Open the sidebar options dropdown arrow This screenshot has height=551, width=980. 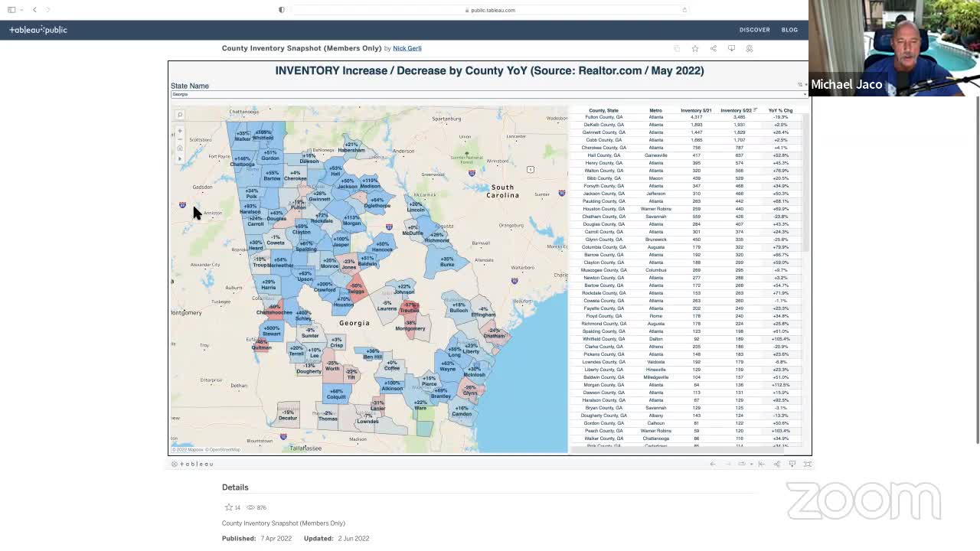pos(21,10)
